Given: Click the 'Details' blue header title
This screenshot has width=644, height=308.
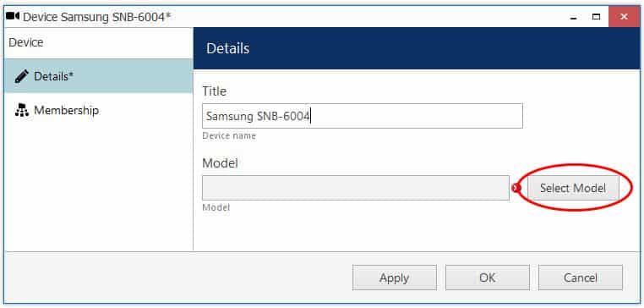Looking at the screenshot, I should [228, 48].
